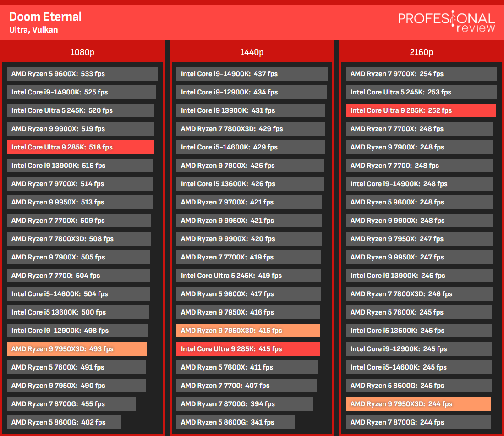Click orange AMD Ryzen 9 7950X3D 415 fps bar
The image size is (504, 436).
tap(248, 331)
